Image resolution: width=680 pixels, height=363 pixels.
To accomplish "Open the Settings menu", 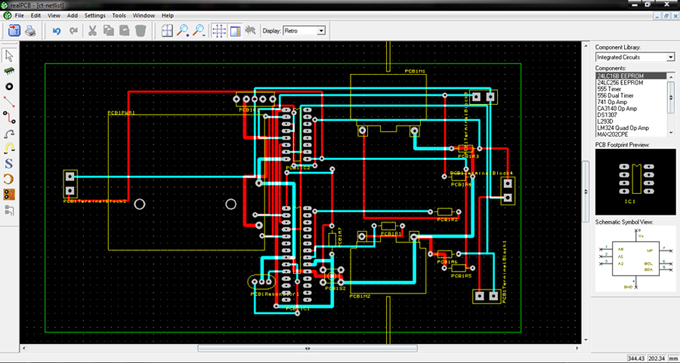I will (95, 16).
